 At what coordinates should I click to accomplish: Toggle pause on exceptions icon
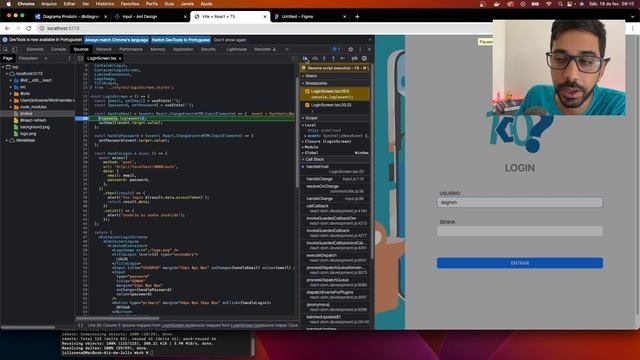coord(364,59)
